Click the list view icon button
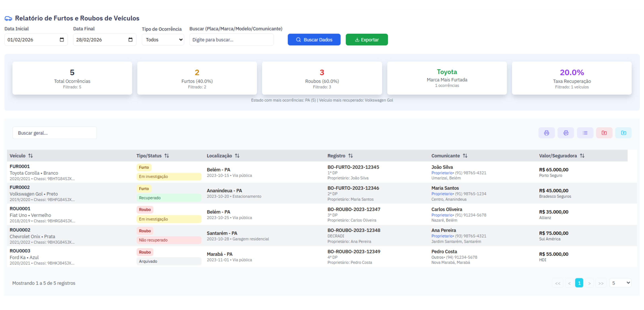The image size is (644, 310). tap(585, 133)
